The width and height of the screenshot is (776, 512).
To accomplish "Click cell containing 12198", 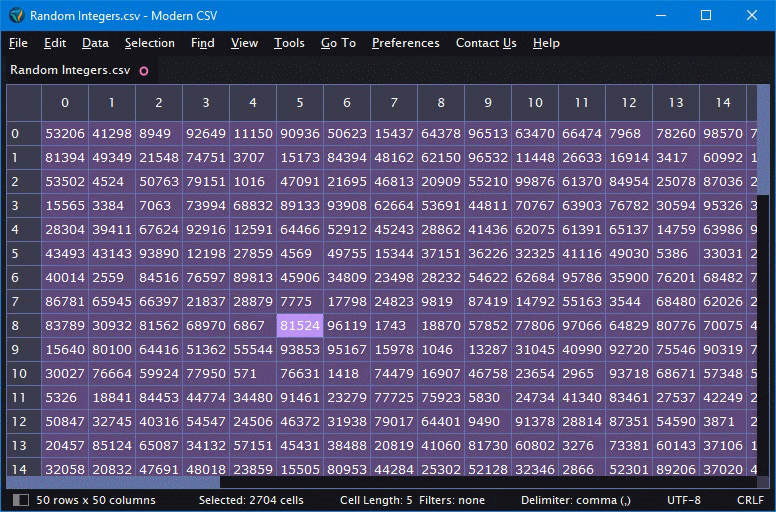I will click(x=206, y=254).
